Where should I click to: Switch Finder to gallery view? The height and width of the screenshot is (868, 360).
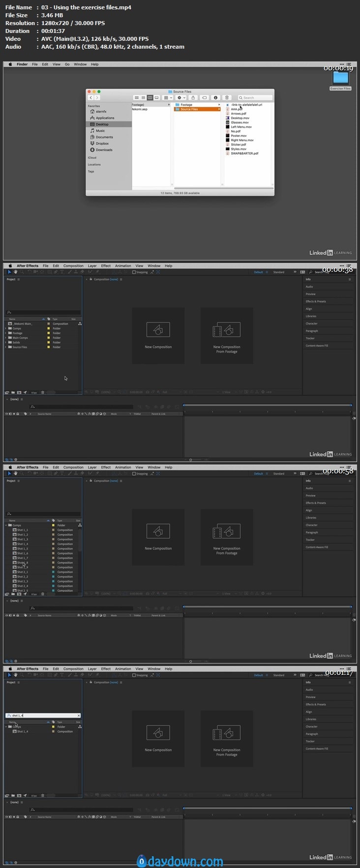pyautogui.click(x=156, y=98)
